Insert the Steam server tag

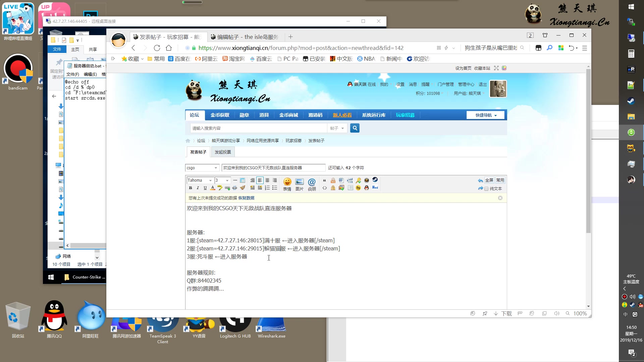click(375, 180)
